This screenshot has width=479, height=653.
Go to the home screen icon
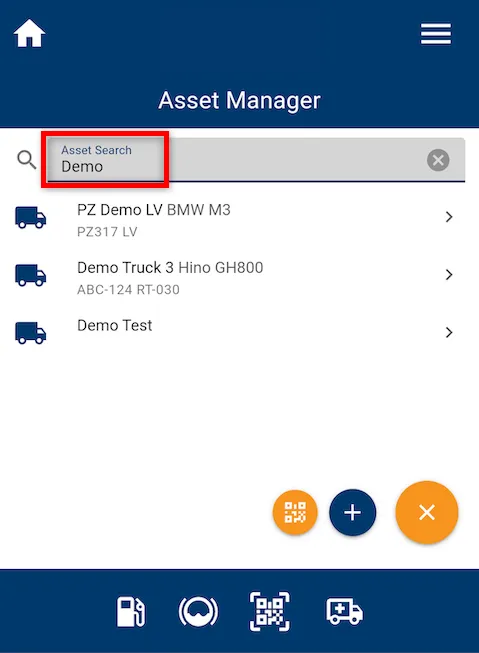point(29,33)
